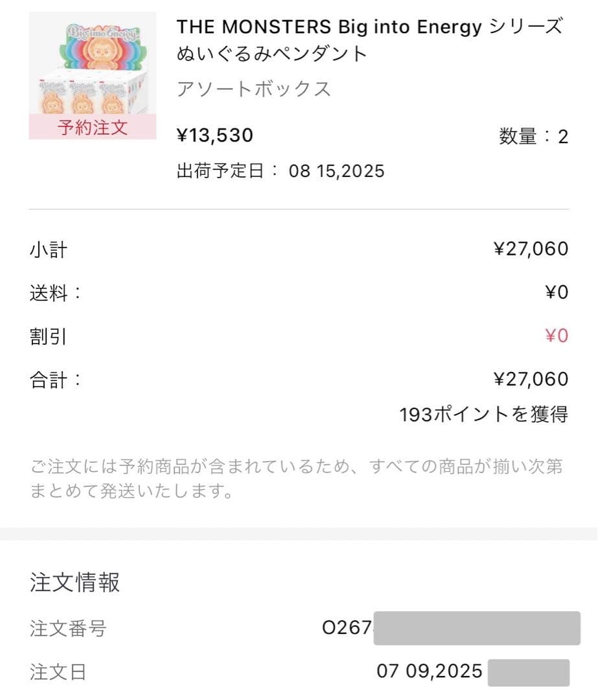Click the 合計 total label

pyautogui.click(x=56, y=380)
